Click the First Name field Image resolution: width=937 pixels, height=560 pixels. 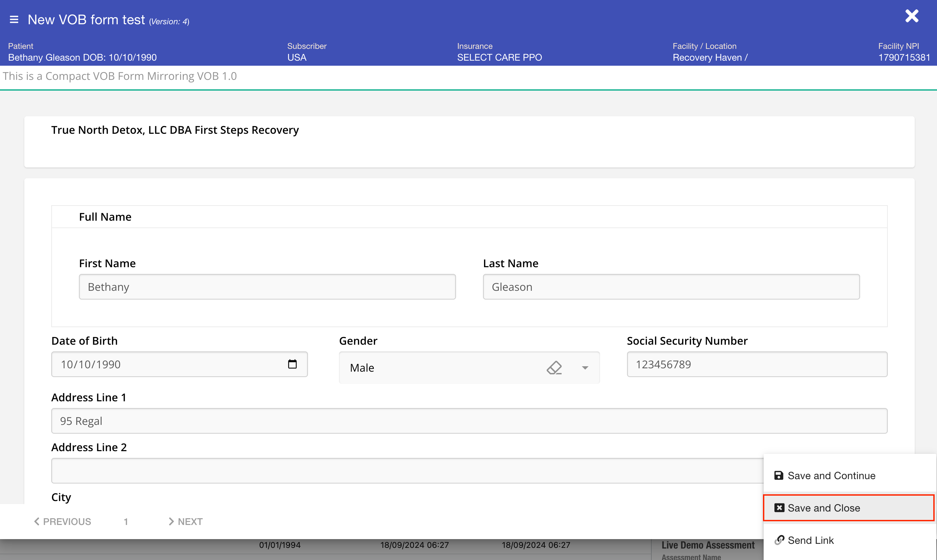pos(267,287)
